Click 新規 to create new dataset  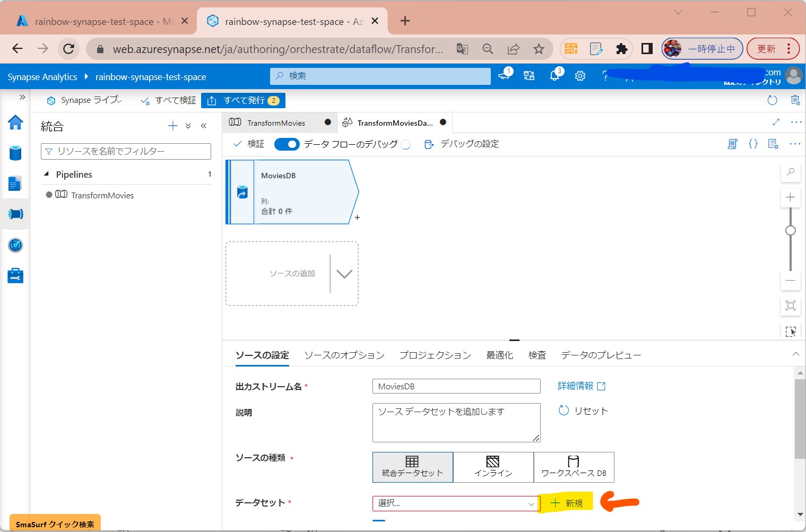click(566, 503)
